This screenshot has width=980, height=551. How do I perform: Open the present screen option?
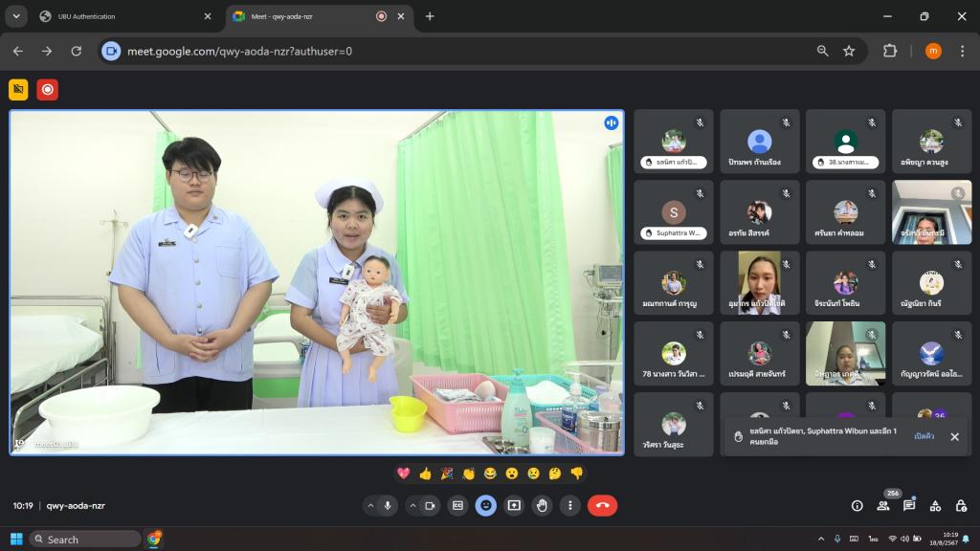tap(514, 506)
